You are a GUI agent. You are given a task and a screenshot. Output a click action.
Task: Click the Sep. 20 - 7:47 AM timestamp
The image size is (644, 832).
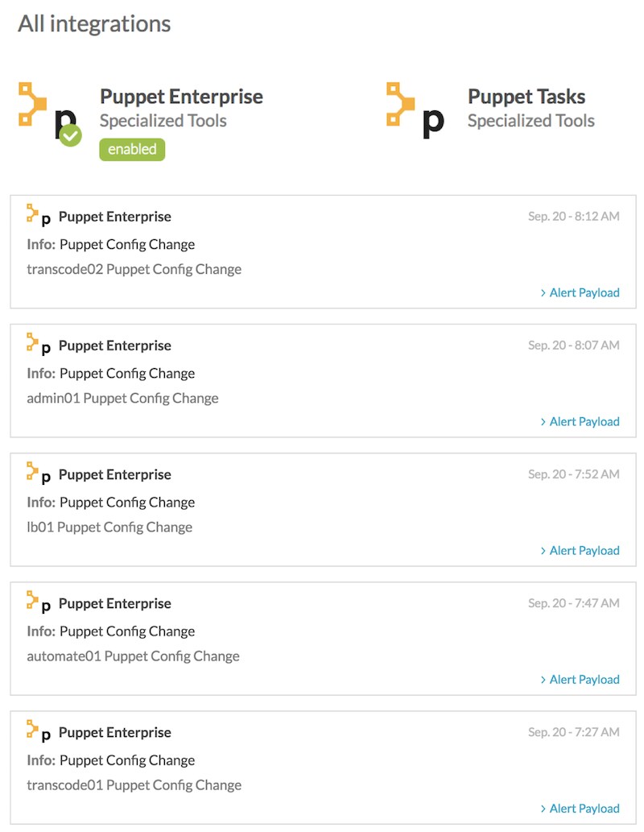[573, 602]
